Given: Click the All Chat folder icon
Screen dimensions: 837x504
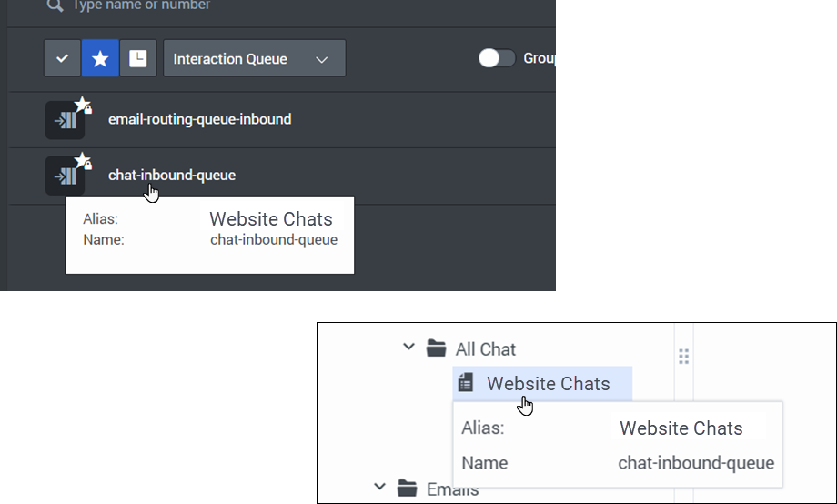Looking at the screenshot, I should click(x=436, y=348).
